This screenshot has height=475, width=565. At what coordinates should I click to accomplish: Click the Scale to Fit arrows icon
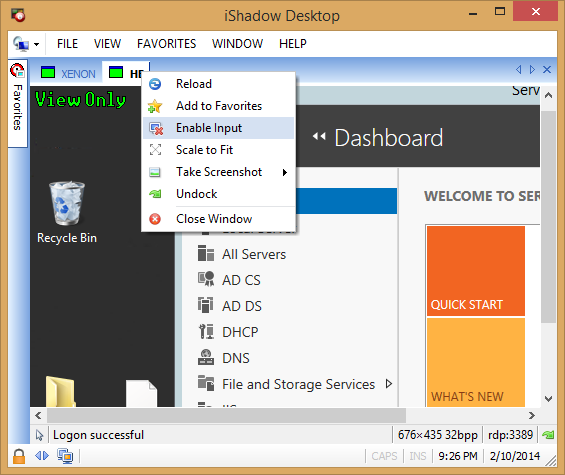click(x=155, y=150)
